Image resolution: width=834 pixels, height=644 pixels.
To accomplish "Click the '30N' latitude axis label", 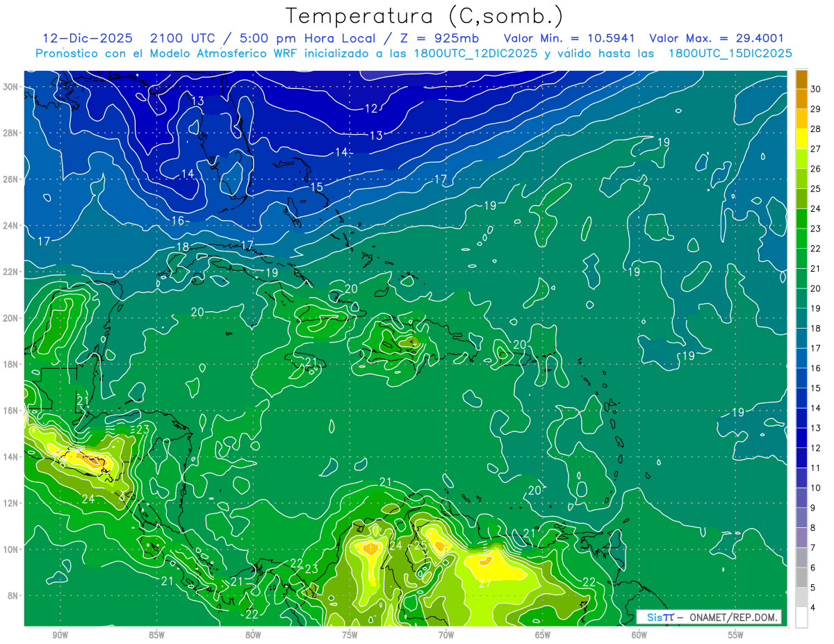I will point(10,86).
